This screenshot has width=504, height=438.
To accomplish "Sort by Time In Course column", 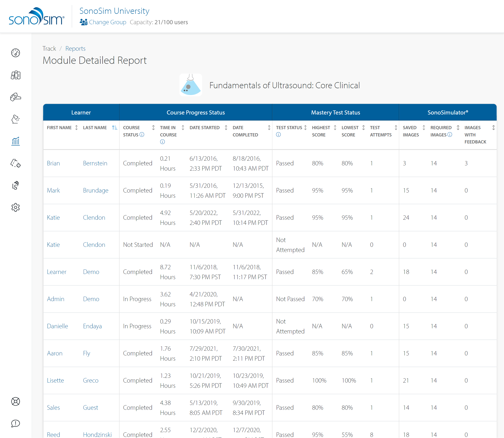I will pyautogui.click(x=183, y=128).
